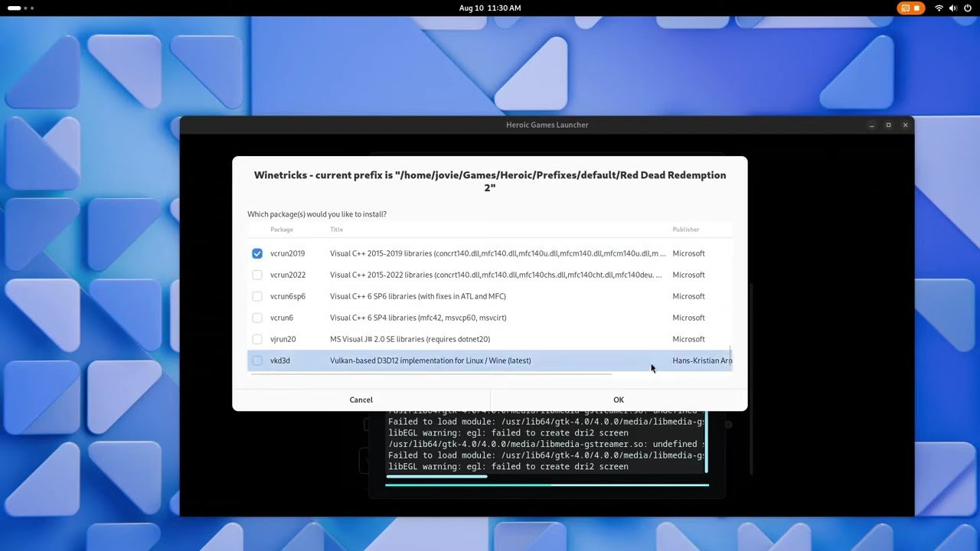Open the Wi-Fi network status icon
Image resolution: width=980 pixels, height=551 pixels.
click(x=939, y=8)
